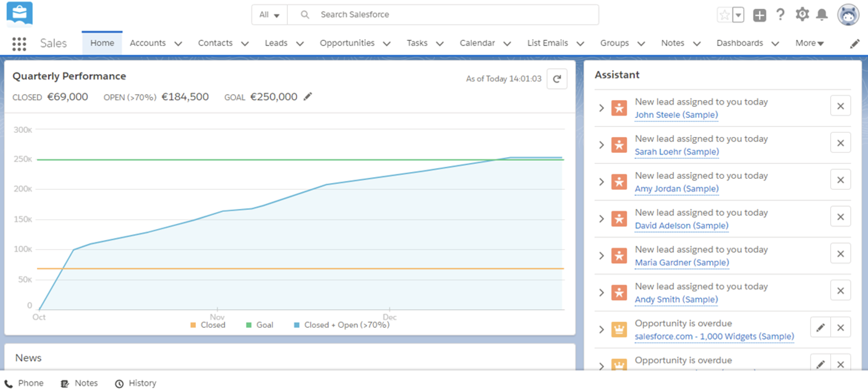Click the Help question mark icon

[x=780, y=15]
